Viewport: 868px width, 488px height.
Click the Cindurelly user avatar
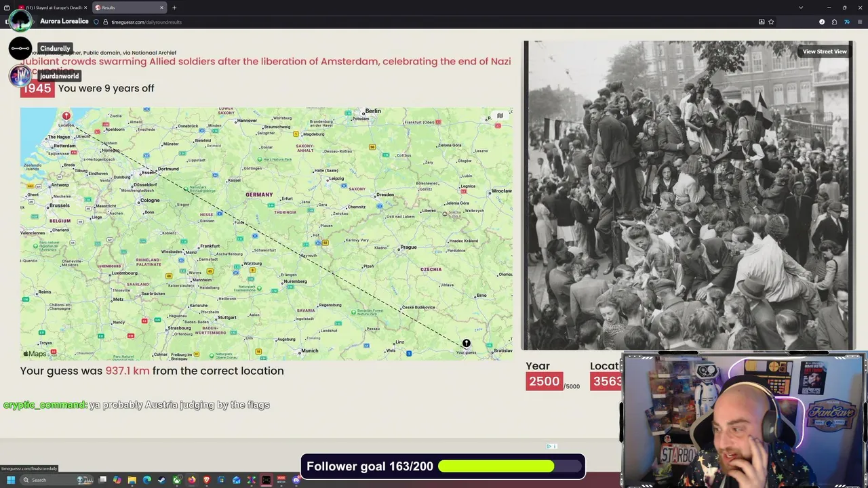20,48
